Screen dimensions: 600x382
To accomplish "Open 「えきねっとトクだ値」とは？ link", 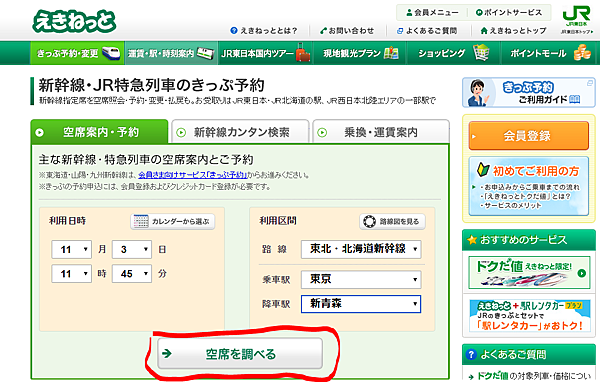I will tap(527, 196).
